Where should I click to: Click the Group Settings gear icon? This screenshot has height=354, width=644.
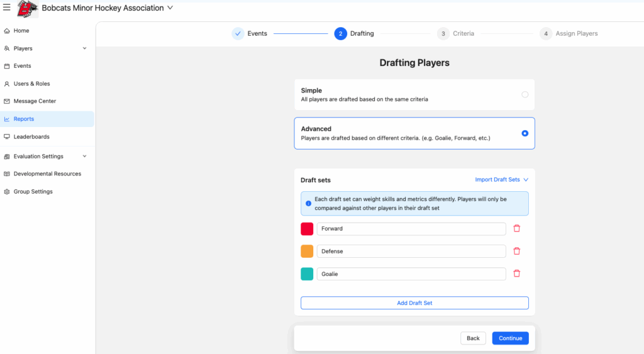pyautogui.click(x=7, y=192)
